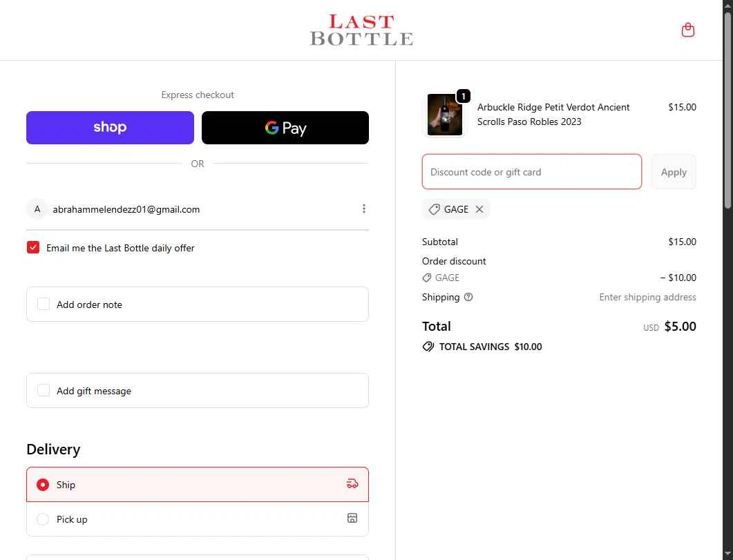Select the Pick up delivery option
Image resolution: width=733 pixels, height=560 pixels.
coord(43,519)
